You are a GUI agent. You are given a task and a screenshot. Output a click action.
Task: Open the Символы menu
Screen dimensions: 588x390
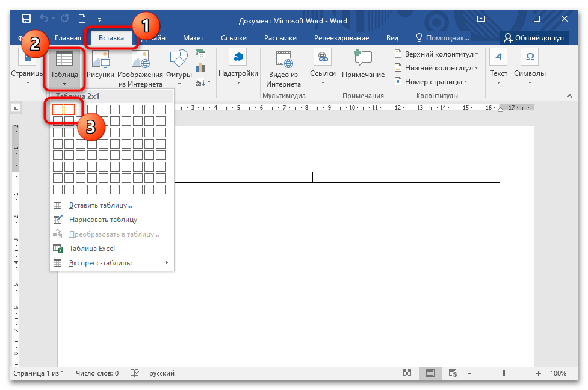(x=530, y=67)
